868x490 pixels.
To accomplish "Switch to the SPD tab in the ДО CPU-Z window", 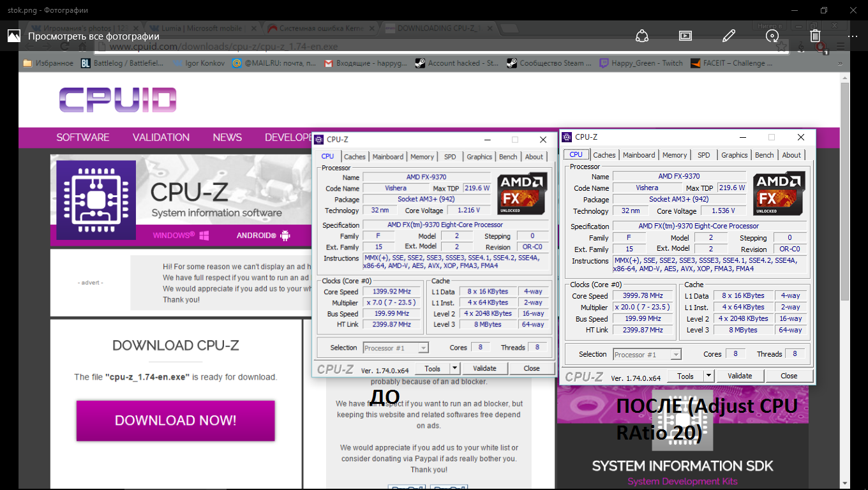I will 450,157.
